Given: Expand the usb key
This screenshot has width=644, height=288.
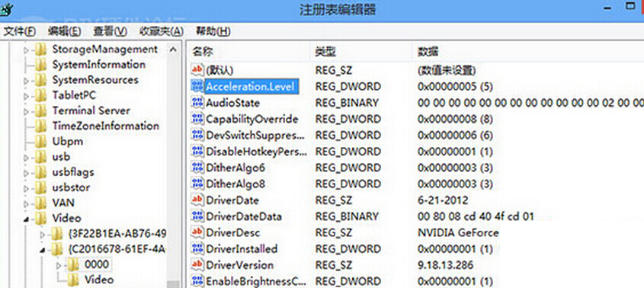Looking at the screenshot, I should pyautogui.click(x=26, y=158).
